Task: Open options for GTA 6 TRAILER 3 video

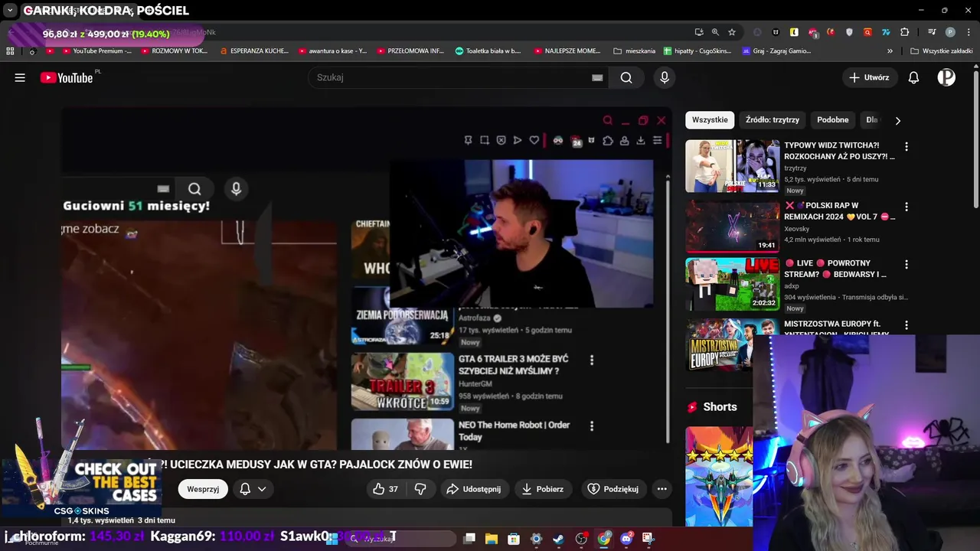Action: 591,360
